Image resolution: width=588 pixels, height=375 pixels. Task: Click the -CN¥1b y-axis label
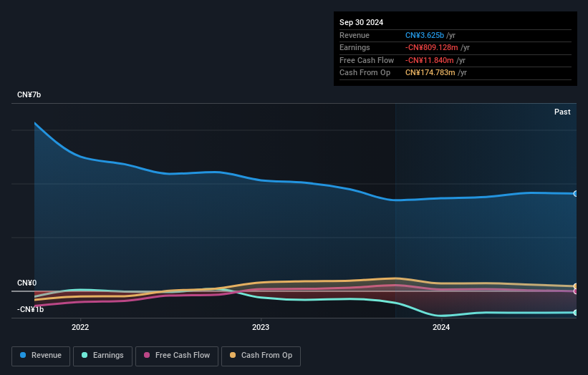[x=30, y=309]
